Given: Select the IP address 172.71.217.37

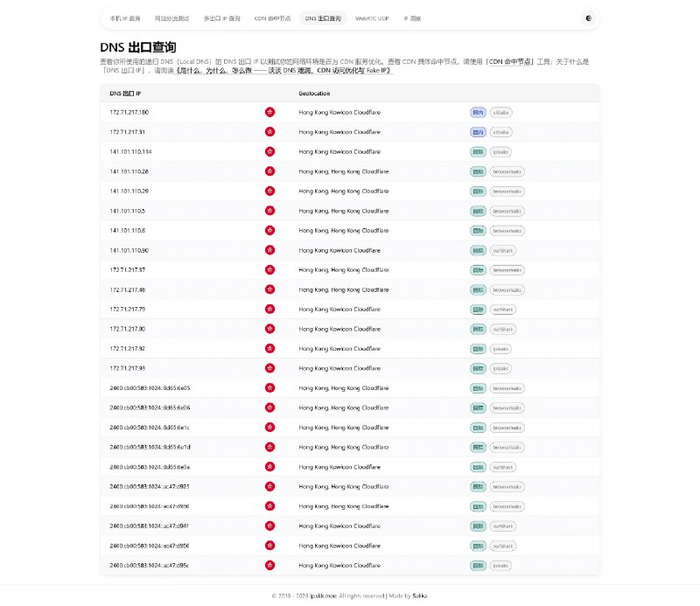Looking at the screenshot, I should point(127,269).
